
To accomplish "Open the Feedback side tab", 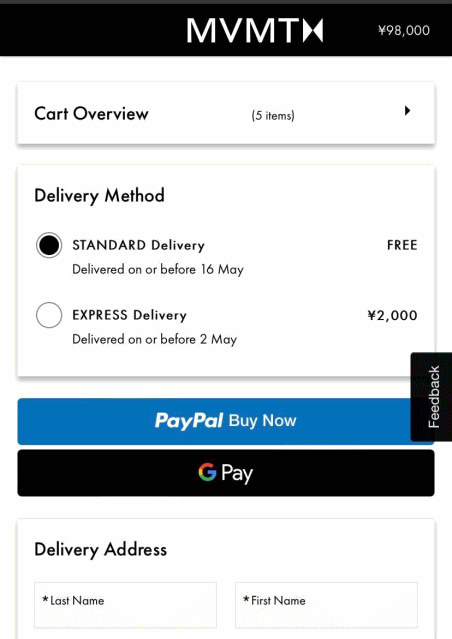I will (x=432, y=397).
